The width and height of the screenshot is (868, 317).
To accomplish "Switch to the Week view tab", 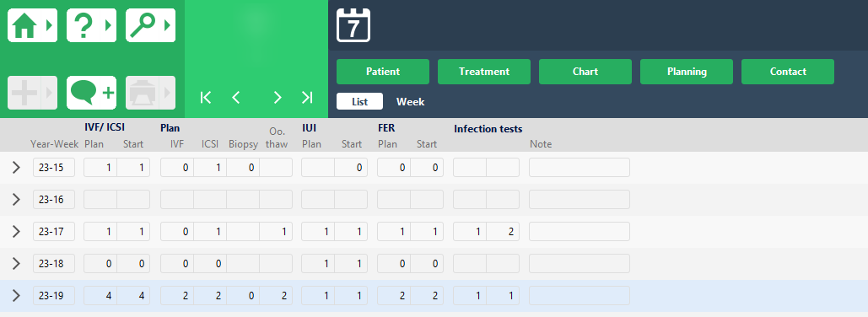I will [x=411, y=102].
